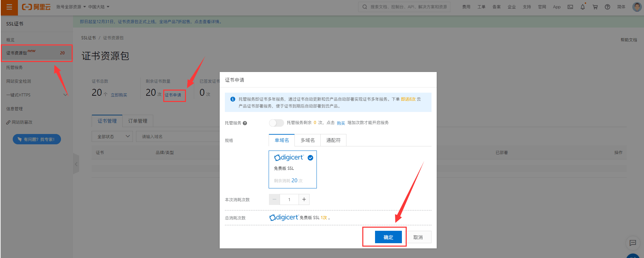Switch to the 证书管理 tab

pos(107,121)
